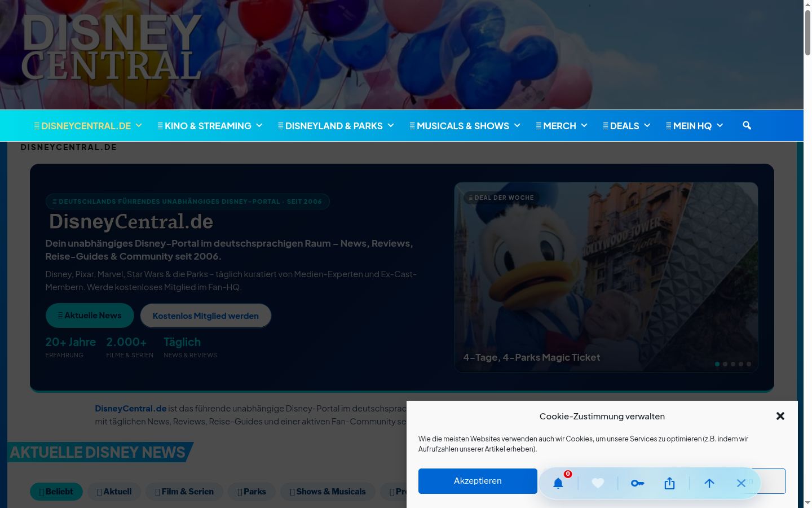812x508 pixels.
Task: Open the Musicals & Shows menu
Action: point(460,126)
